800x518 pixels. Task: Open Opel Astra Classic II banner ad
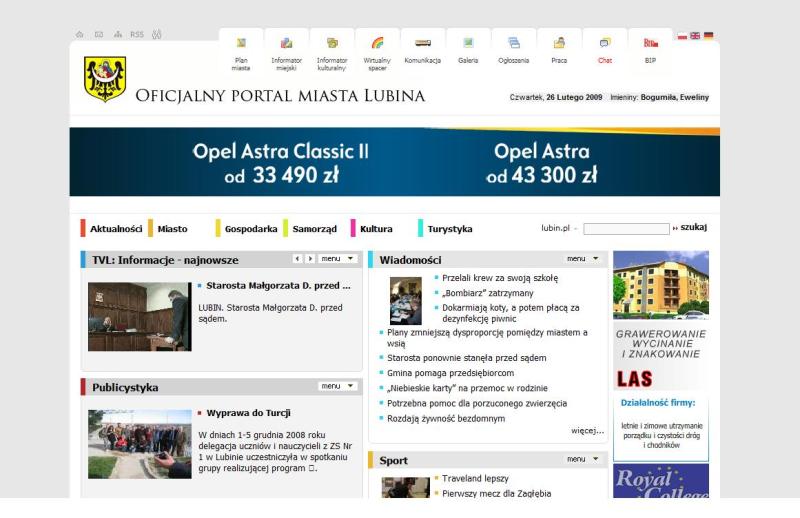(281, 162)
